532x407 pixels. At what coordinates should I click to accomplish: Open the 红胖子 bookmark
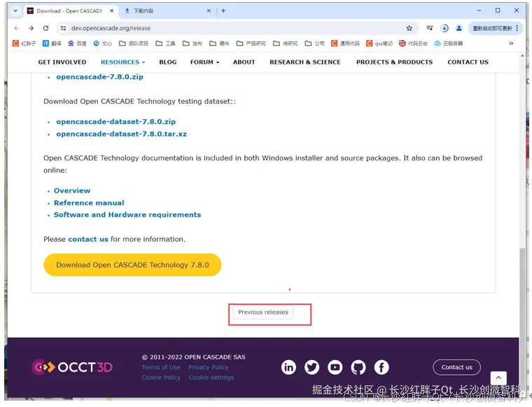pyautogui.click(x=24, y=43)
